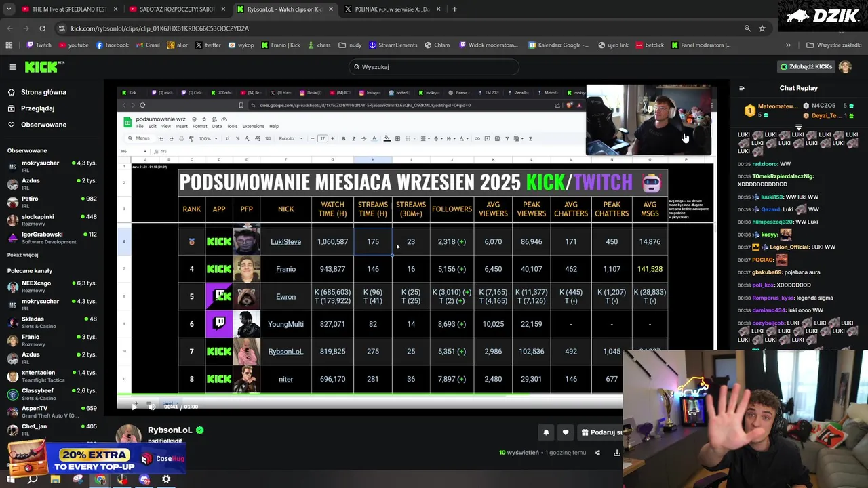Screen dimensions: 868x488
Task: Open the Patiro channel from the sidebar
Action: coord(52,202)
